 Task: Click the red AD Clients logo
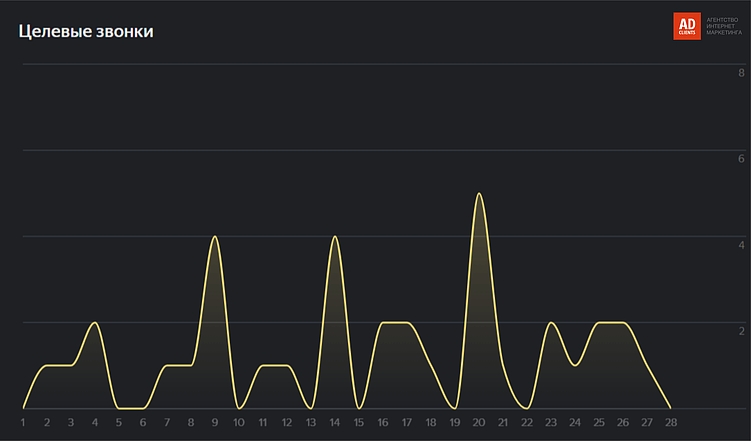coord(687,26)
